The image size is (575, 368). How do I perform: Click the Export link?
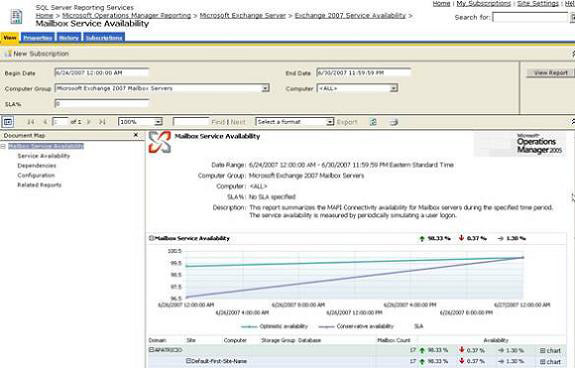click(x=347, y=122)
